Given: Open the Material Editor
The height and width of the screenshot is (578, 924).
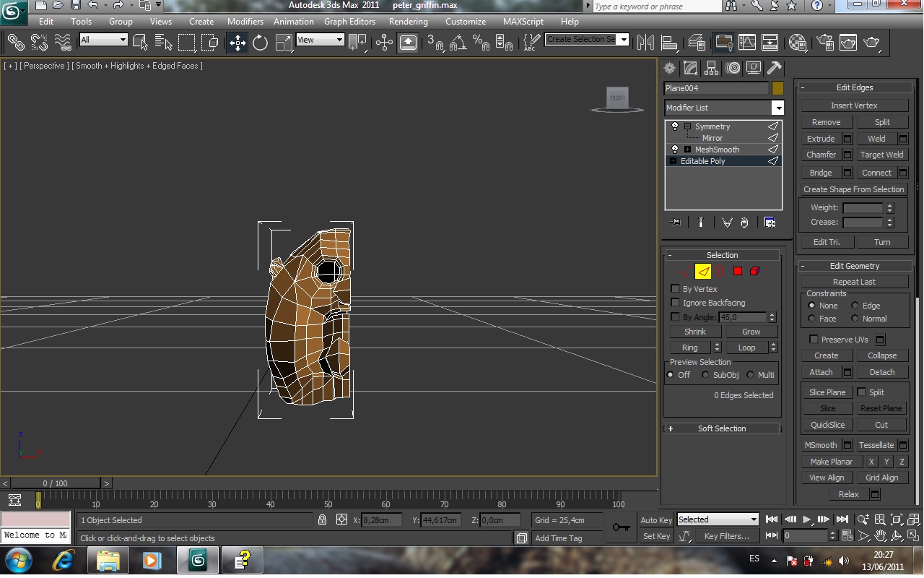Looking at the screenshot, I should [798, 42].
